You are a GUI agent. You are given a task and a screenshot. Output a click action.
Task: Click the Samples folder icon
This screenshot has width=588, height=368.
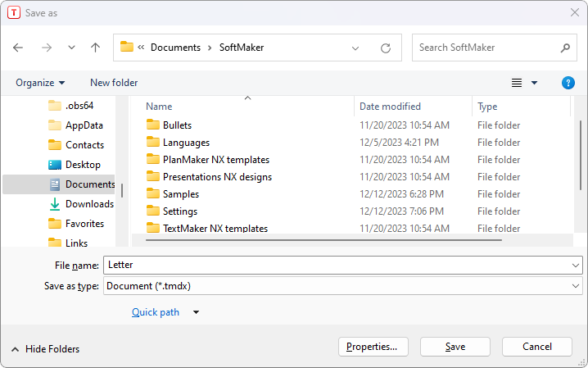pos(152,193)
